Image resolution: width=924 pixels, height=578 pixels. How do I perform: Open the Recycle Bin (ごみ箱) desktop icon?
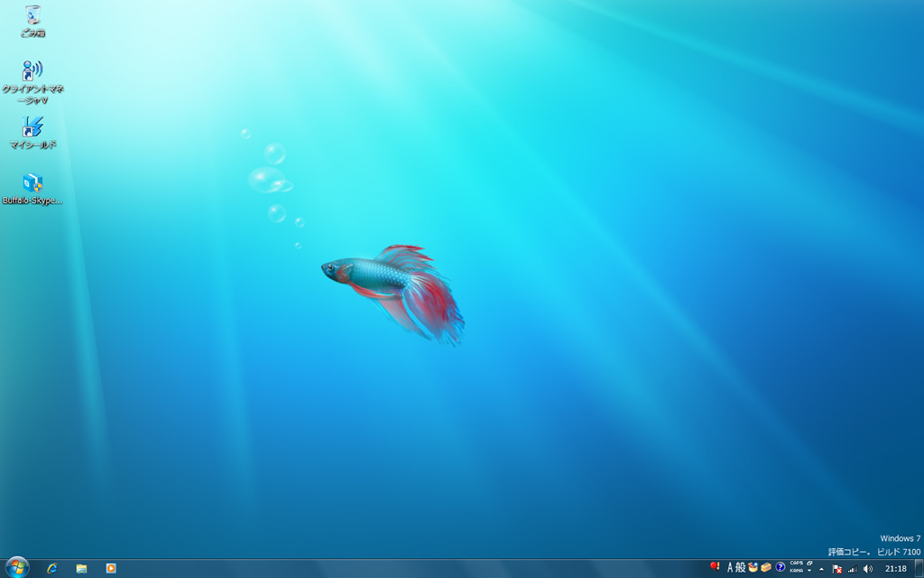33,21
